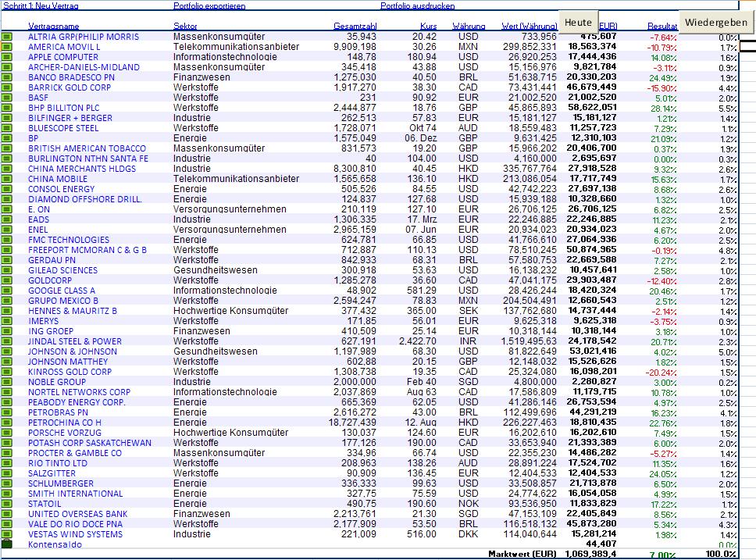Click the green icon beside SALZGITTER
This screenshot has height=560, width=756.
pyautogui.click(x=6, y=473)
